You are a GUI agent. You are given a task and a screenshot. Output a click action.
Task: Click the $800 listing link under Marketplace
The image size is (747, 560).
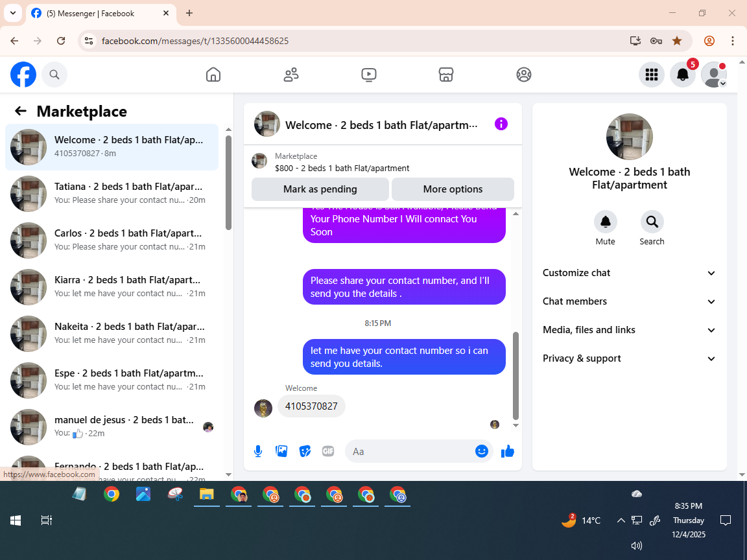click(x=342, y=168)
